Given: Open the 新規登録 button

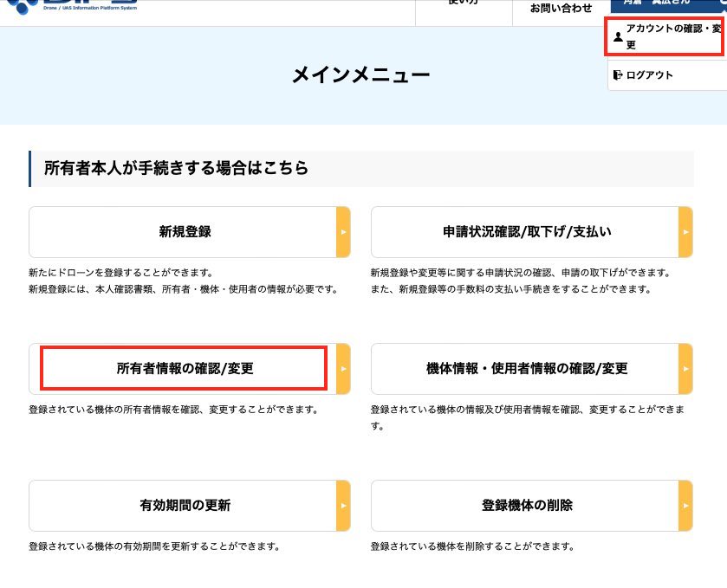Looking at the screenshot, I should click(184, 232).
